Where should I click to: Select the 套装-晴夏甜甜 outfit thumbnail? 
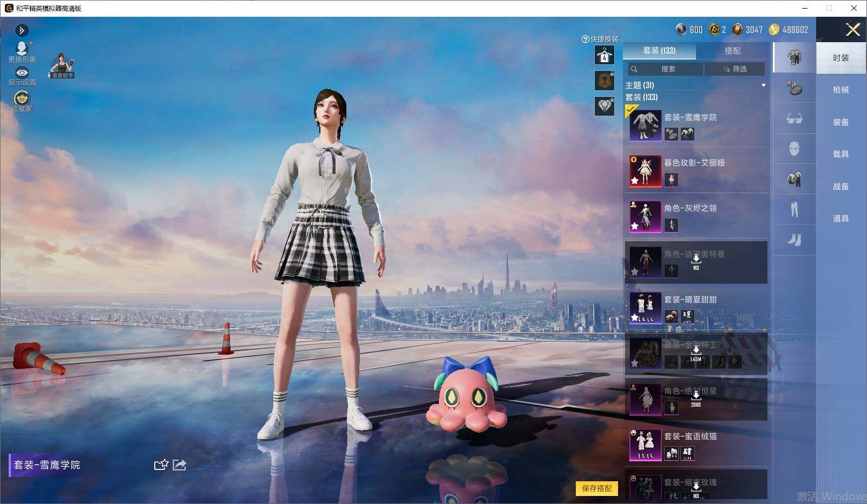645,308
